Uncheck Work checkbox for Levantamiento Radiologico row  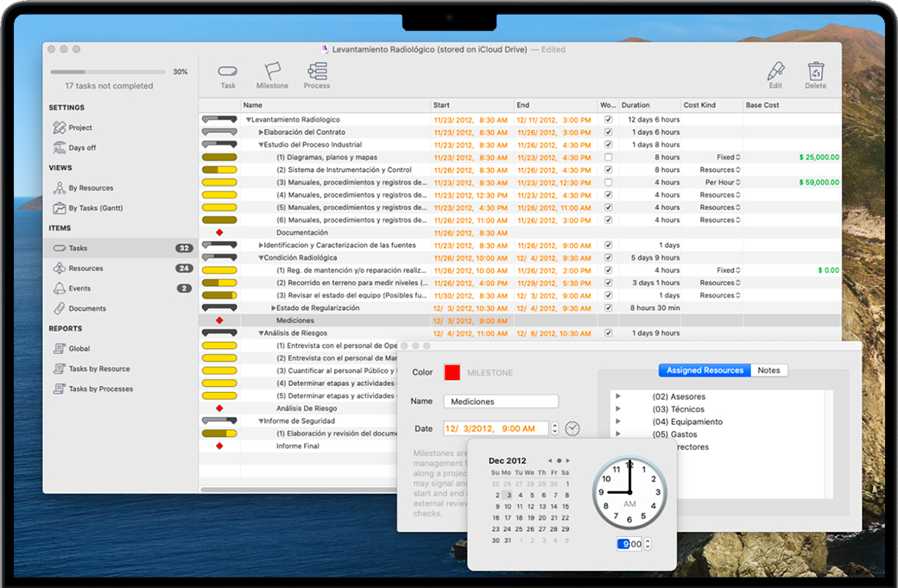click(x=609, y=120)
